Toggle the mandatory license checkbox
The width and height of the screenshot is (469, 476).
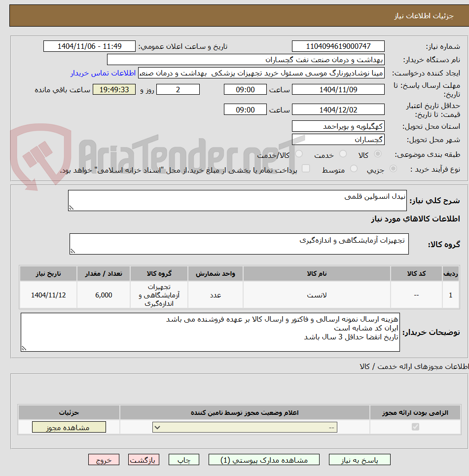coord(415,427)
